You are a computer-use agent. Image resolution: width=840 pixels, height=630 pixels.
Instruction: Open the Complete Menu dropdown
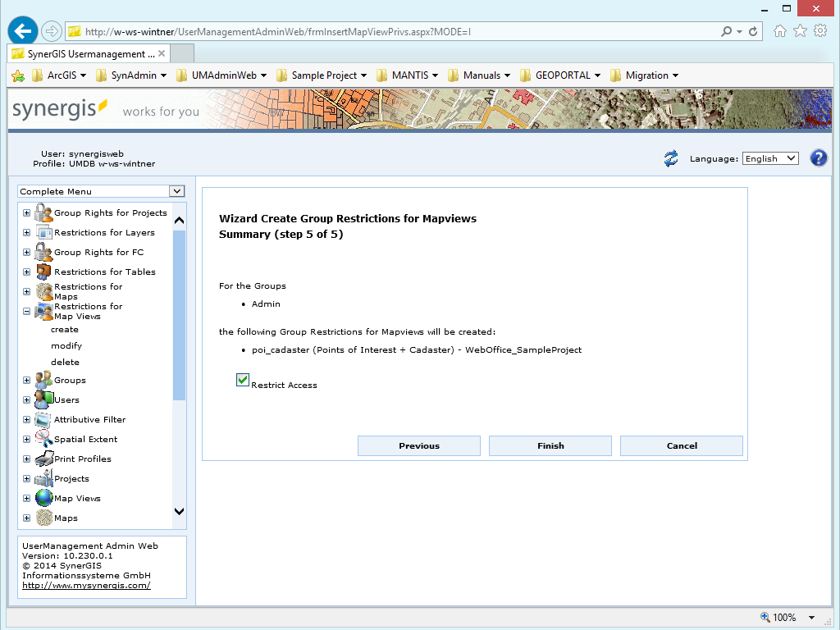(176, 191)
